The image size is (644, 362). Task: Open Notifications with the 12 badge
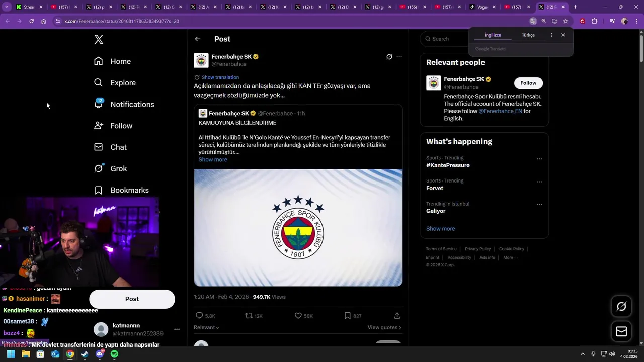[x=124, y=104]
